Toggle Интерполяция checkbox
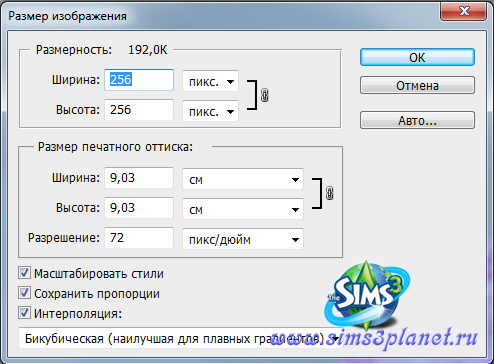494x364 pixels. click(24, 313)
